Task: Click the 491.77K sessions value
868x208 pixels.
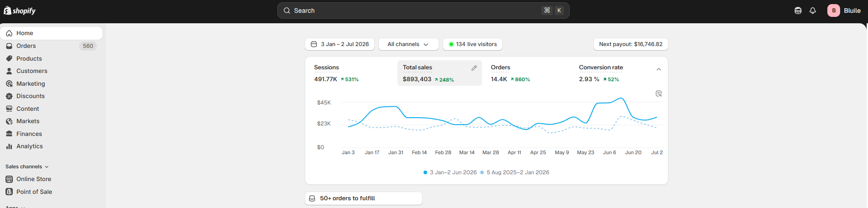Action: pyautogui.click(x=326, y=79)
